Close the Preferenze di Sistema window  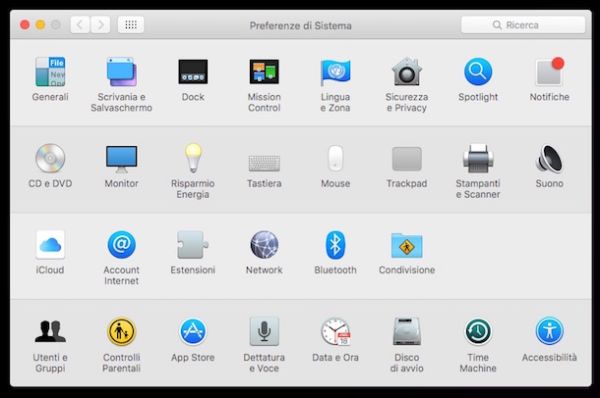click(24, 25)
